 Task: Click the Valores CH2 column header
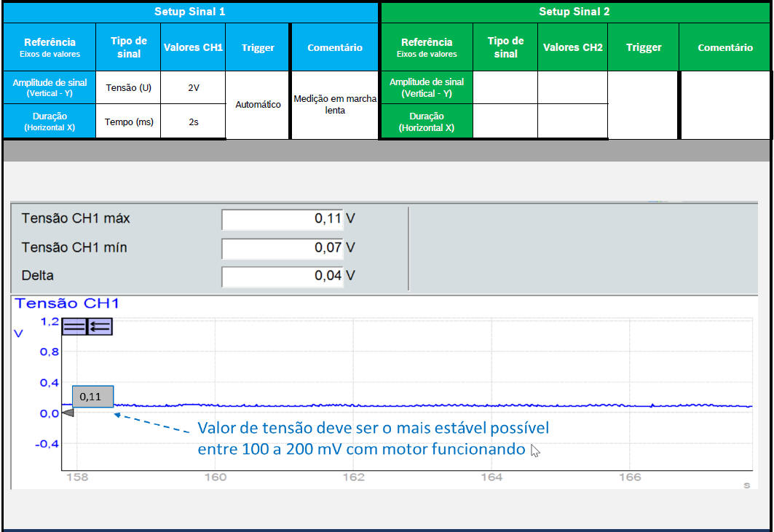point(572,47)
